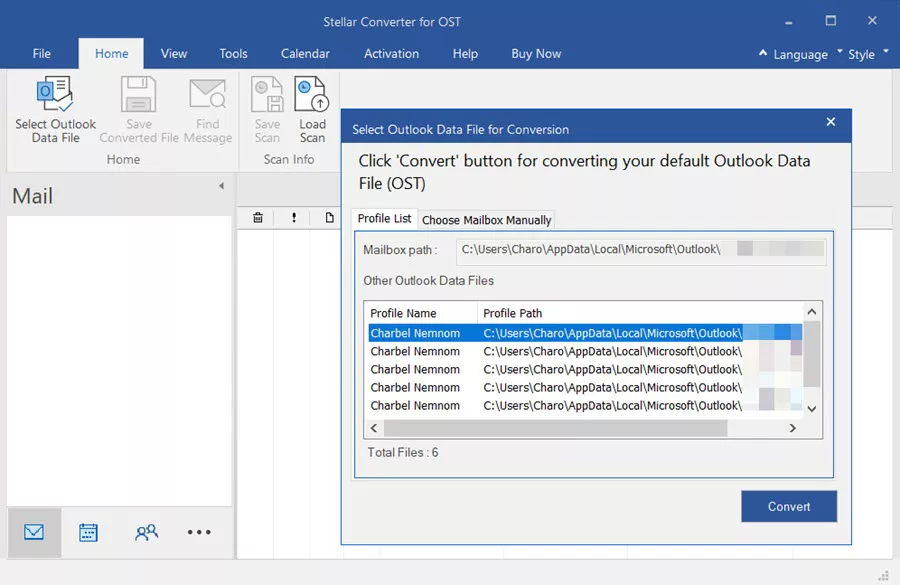Image resolution: width=900 pixels, height=585 pixels.
Task: Minimize the Stellar Converter window
Action: [x=789, y=22]
